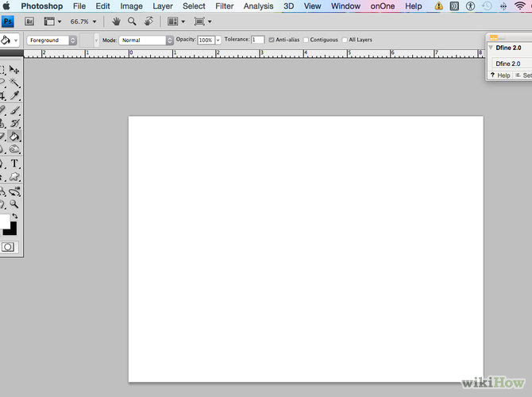Open the View menu
This screenshot has width=532, height=397.
pyautogui.click(x=313, y=6)
